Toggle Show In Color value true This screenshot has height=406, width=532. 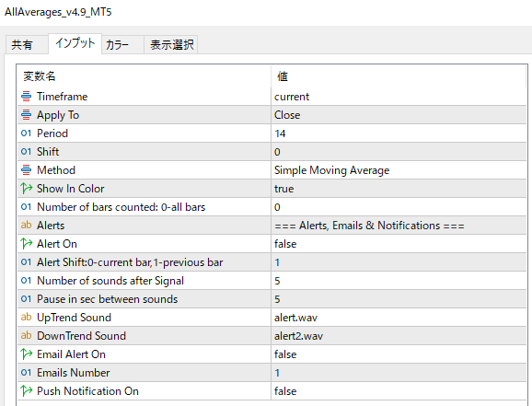399,189
